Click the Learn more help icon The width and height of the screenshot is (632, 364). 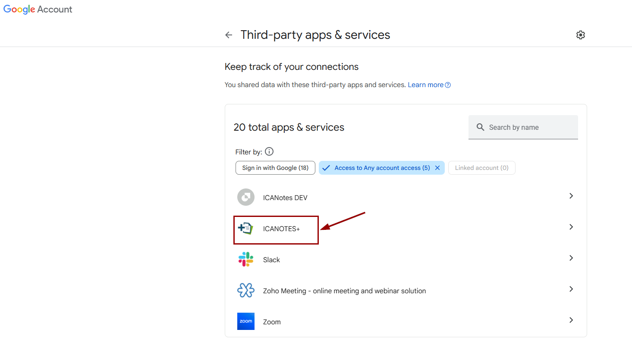[448, 85]
